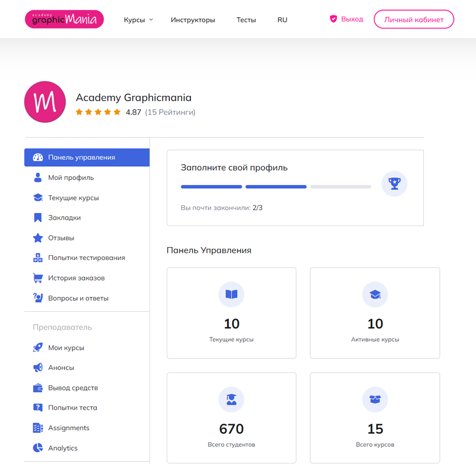Click the bookmark icon beside Закладки
Screen dimensions: 476x464
coord(38,218)
